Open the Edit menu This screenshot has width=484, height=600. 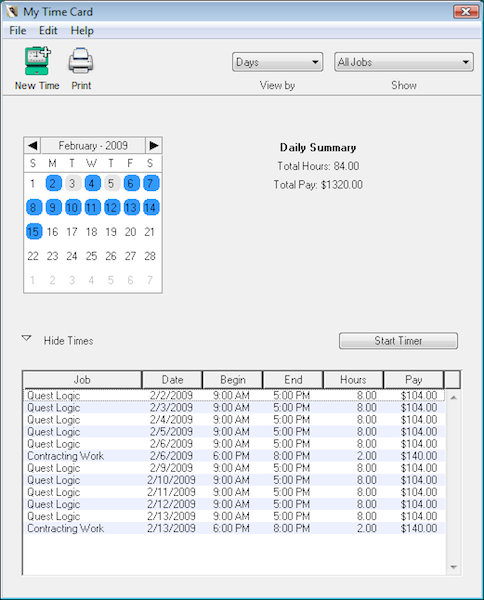48,31
